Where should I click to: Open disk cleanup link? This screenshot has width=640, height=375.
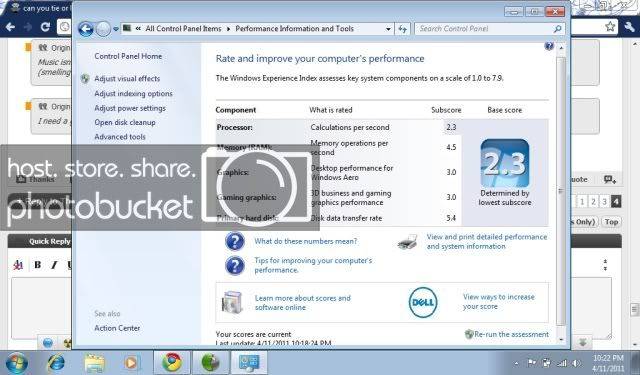(x=125, y=122)
